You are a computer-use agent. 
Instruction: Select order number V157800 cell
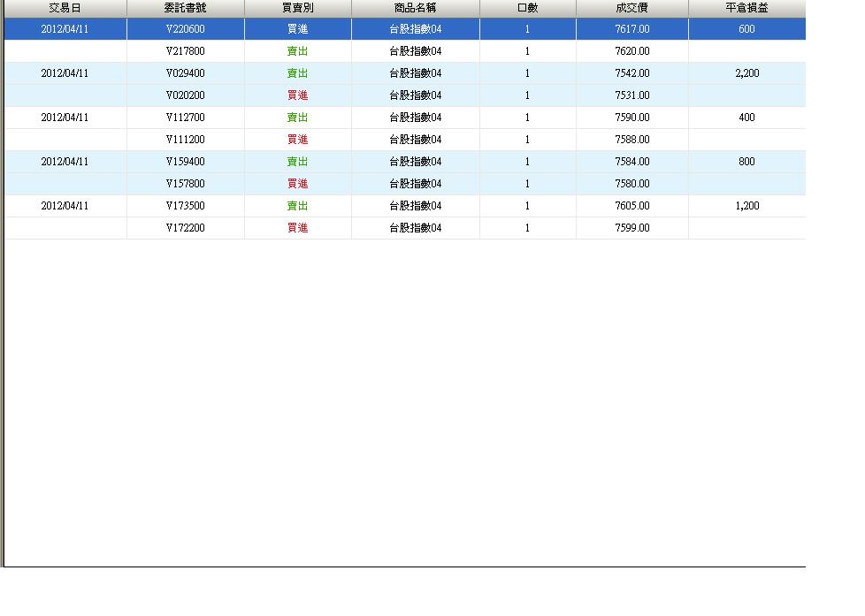(x=186, y=184)
